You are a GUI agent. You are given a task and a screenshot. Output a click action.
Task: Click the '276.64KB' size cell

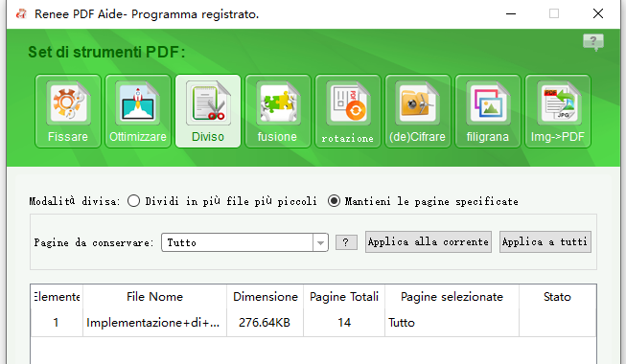click(x=265, y=323)
